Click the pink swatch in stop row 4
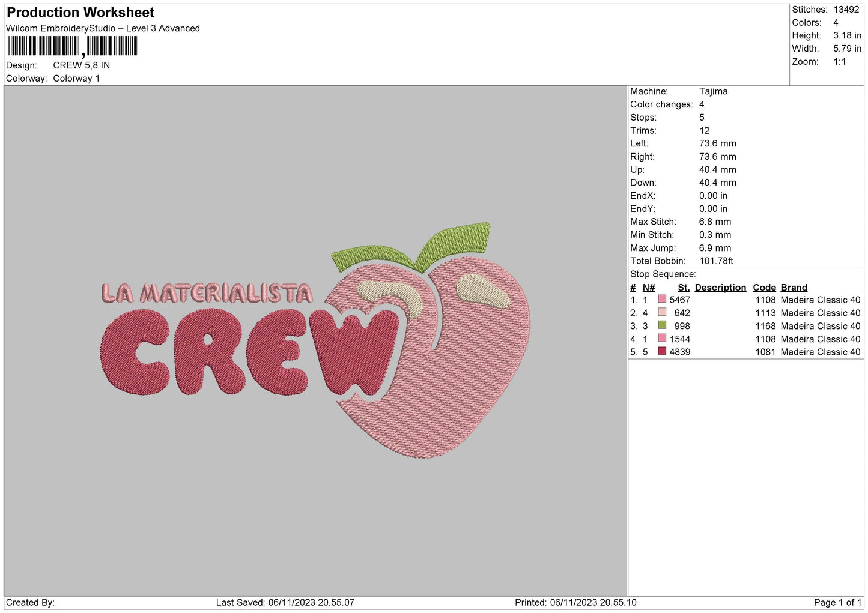Screen dimensions: 868x613 click(x=662, y=338)
